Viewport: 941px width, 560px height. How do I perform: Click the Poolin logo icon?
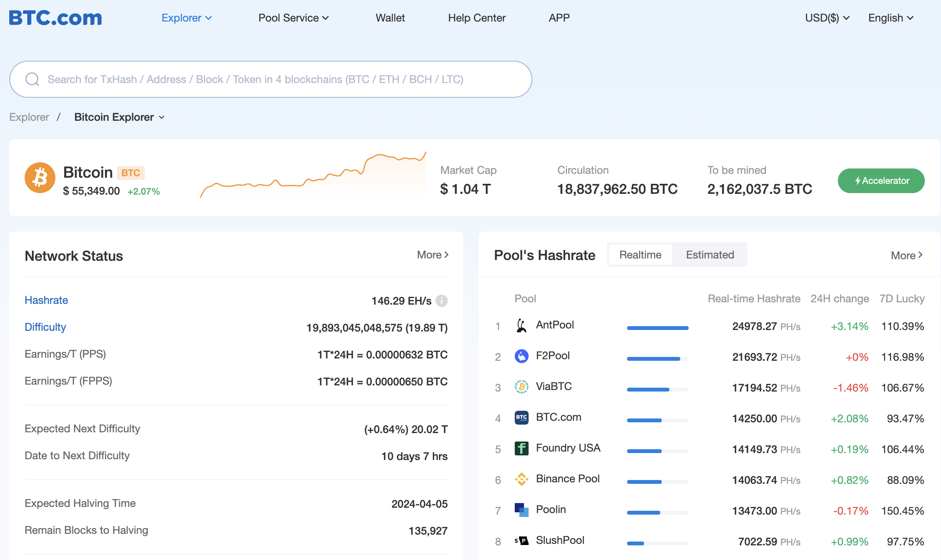(522, 510)
